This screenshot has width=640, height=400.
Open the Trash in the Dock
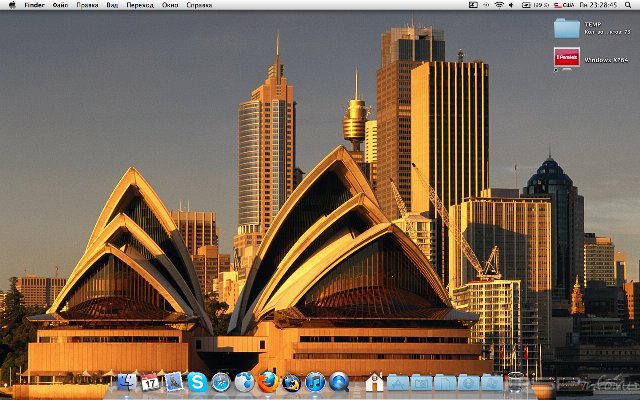[x=516, y=382]
